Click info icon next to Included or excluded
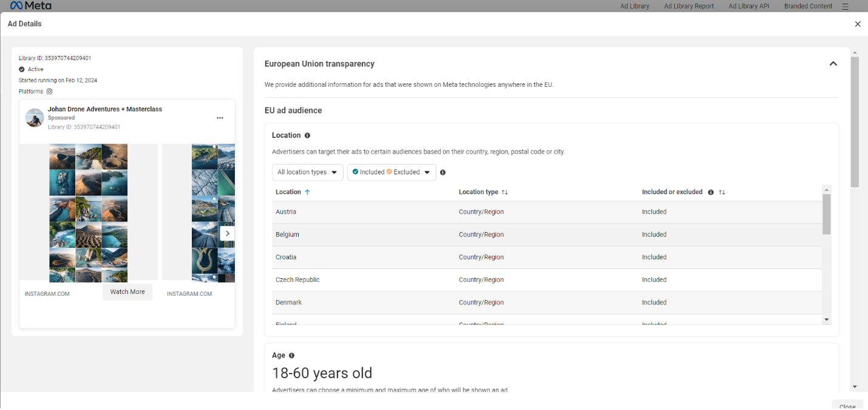This screenshot has height=410, width=868. pos(711,192)
